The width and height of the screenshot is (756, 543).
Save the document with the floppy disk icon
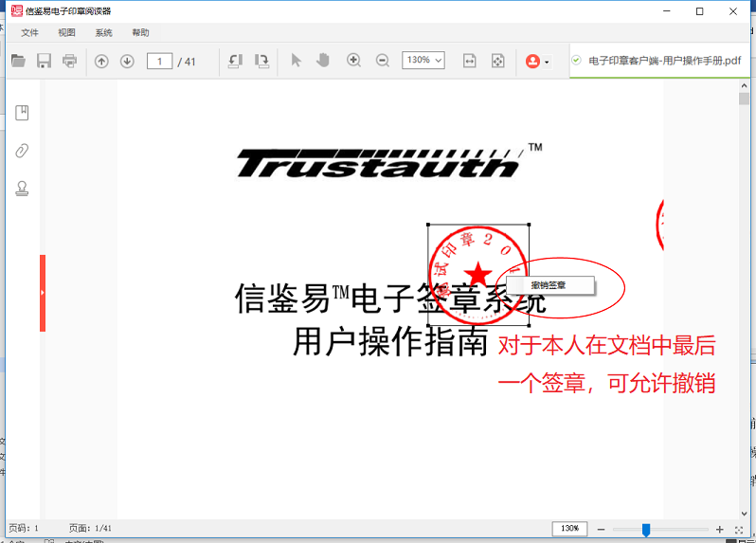(x=44, y=61)
